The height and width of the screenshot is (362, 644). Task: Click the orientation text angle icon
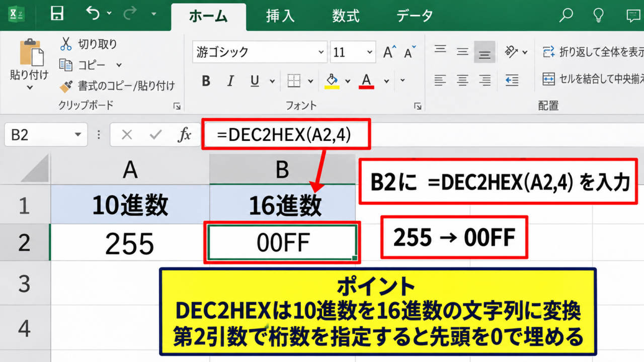(x=511, y=51)
